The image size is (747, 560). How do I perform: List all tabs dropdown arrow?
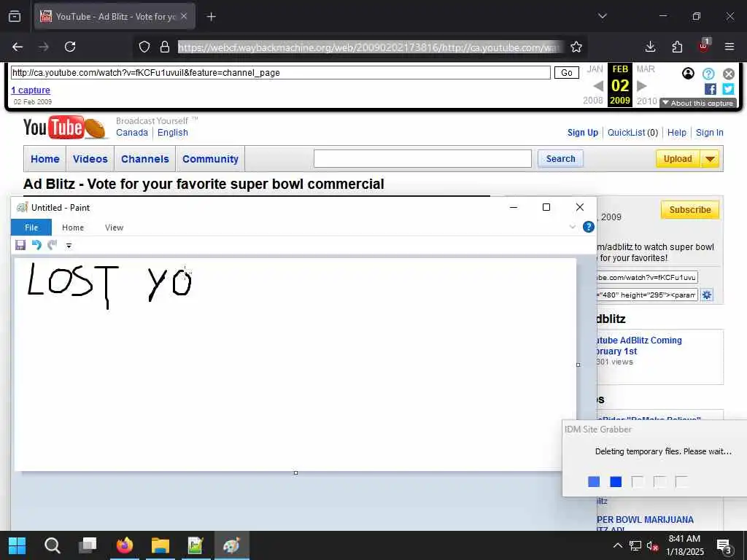click(603, 16)
